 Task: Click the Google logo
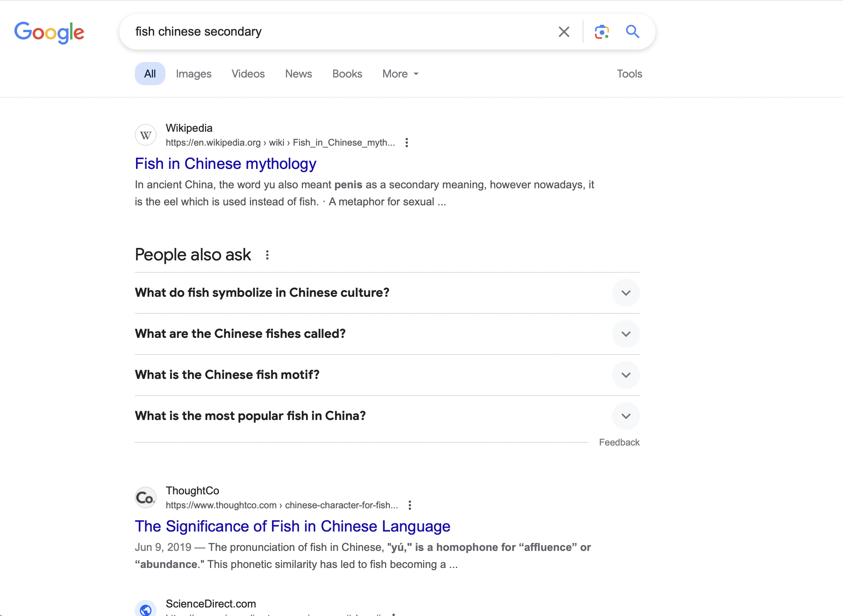coord(49,32)
